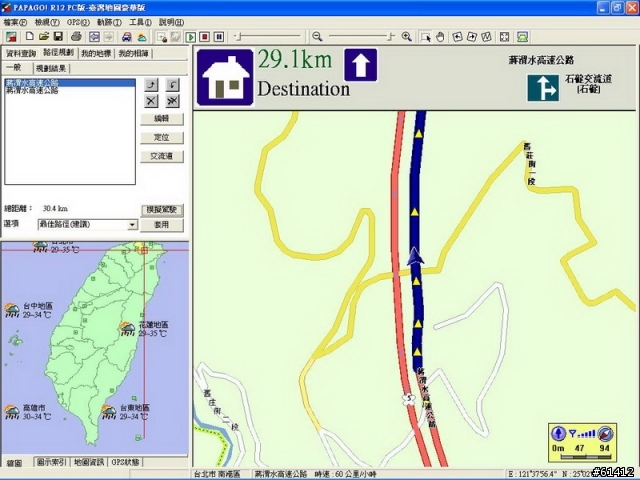640x480 pixels.
Task: Click the save floppy disk icon
Action: pos(58,37)
